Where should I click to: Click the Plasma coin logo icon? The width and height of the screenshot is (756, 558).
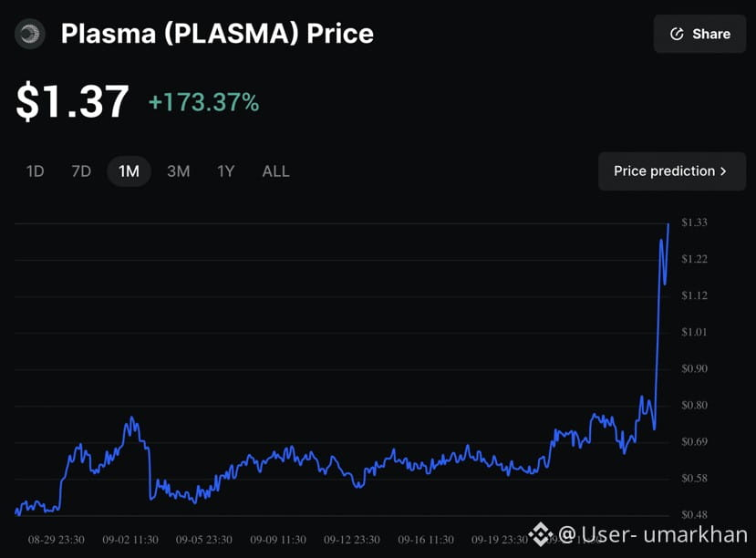(30, 34)
